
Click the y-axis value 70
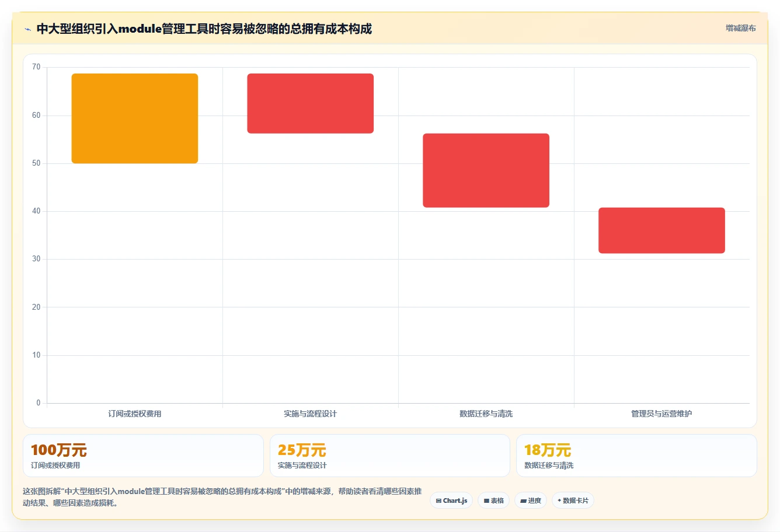click(36, 67)
